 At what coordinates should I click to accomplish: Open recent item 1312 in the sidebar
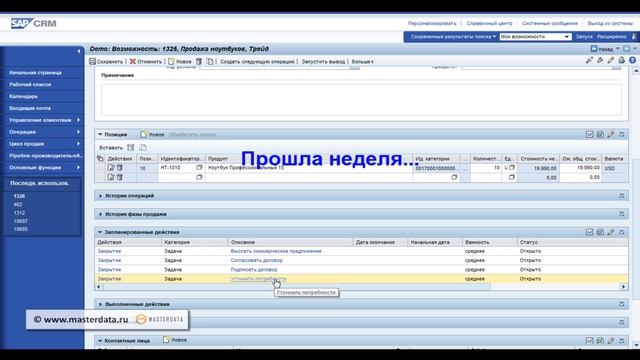pyautogui.click(x=19, y=213)
